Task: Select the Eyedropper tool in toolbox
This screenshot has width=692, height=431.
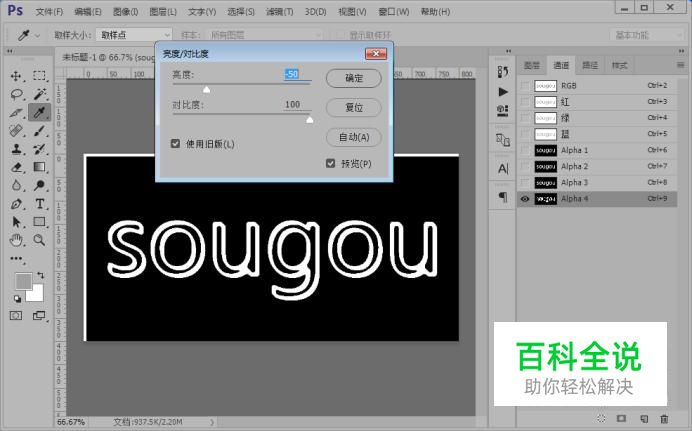Action: pyautogui.click(x=39, y=112)
